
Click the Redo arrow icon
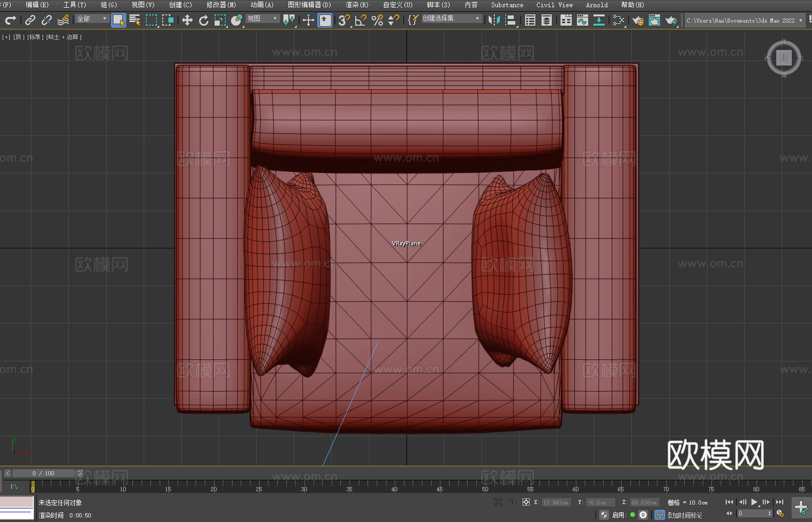coord(10,20)
